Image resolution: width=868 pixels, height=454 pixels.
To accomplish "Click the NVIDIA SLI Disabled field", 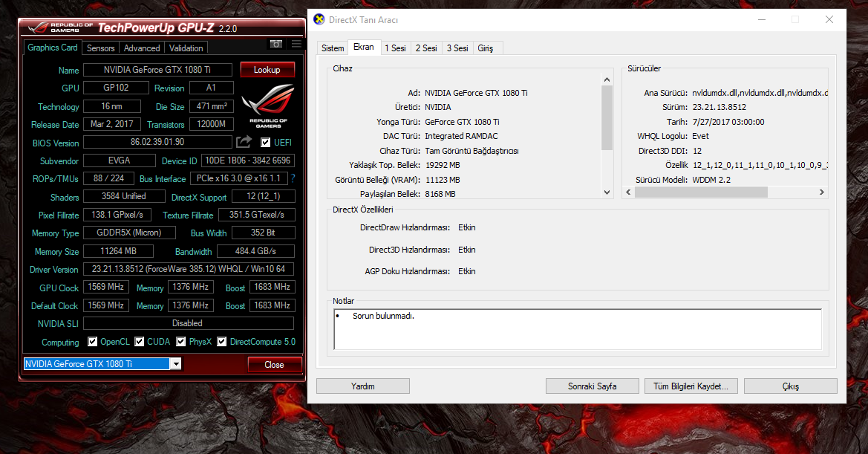I will (188, 322).
